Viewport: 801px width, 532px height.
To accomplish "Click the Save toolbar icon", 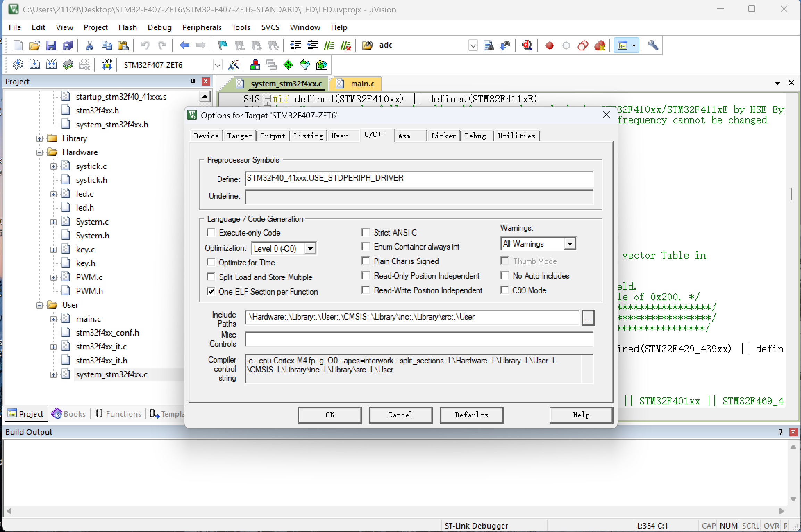I will tap(51, 45).
